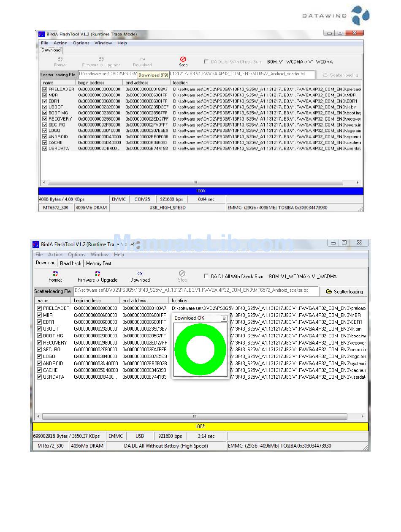Uncheck RECOVERY checkbox in lower window
This screenshot has height=532, width=401.
(x=39, y=343)
